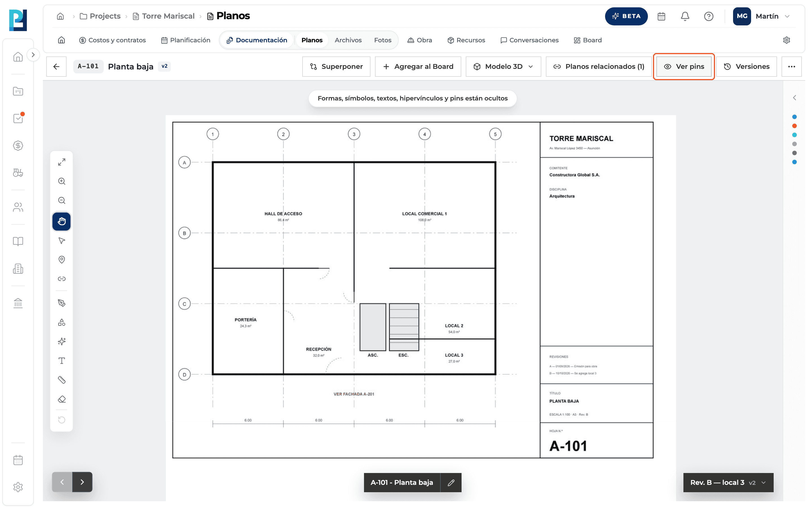Go to the next plan with the right arrow
Image resolution: width=812 pixels, height=508 pixels.
tap(82, 482)
